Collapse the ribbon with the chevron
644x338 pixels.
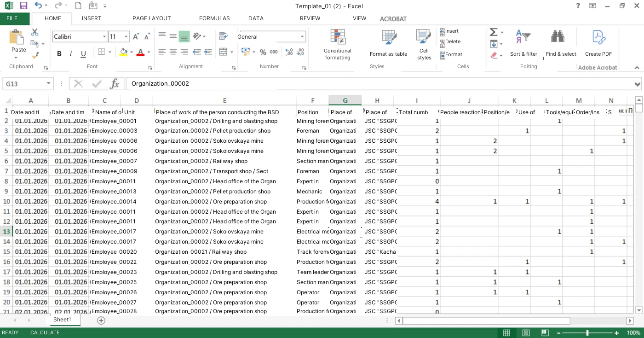[637, 68]
